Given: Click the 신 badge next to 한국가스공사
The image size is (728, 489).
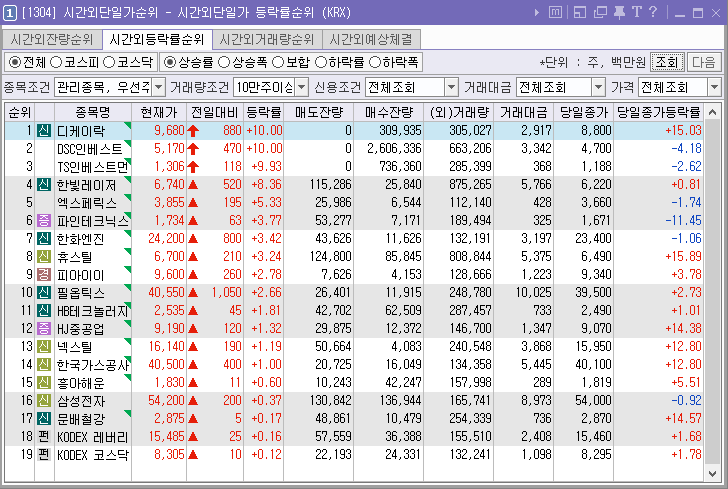Looking at the screenshot, I should point(44,365).
